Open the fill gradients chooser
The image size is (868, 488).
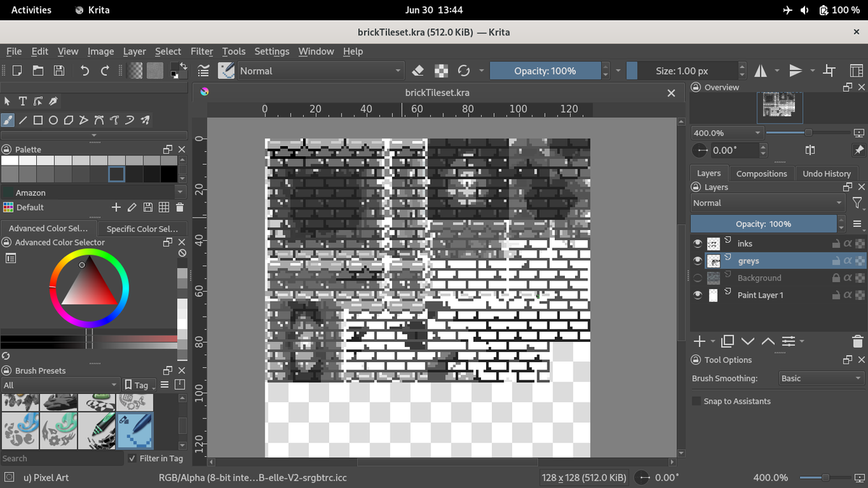[135, 71]
